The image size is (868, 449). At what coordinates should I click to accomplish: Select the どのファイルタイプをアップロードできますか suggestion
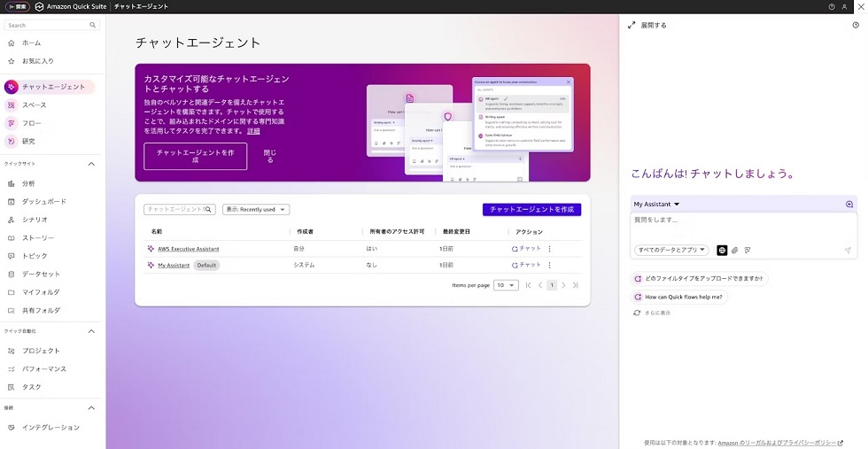pyautogui.click(x=699, y=278)
